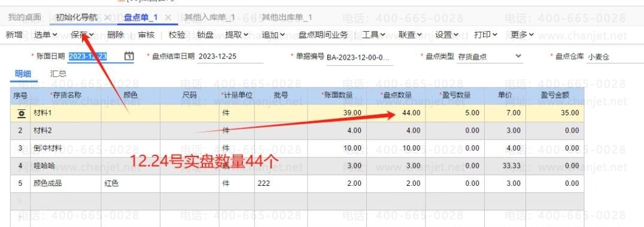The width and height of the screenshot is (644, 227).
Task: Click the batch number cell 222
Action: click(281, 183)
